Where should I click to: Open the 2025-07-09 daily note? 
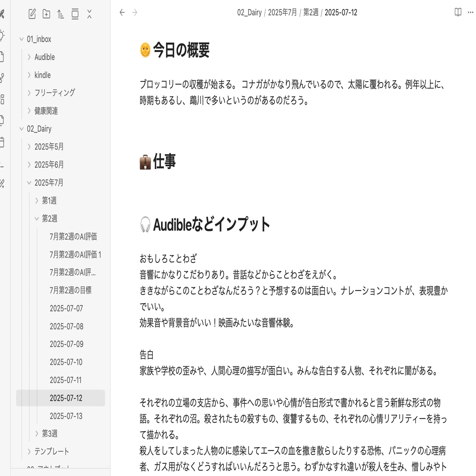click(67, 344)
